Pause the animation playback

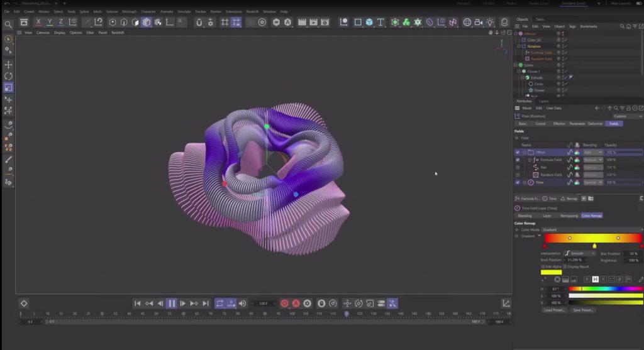coord(171,304)
